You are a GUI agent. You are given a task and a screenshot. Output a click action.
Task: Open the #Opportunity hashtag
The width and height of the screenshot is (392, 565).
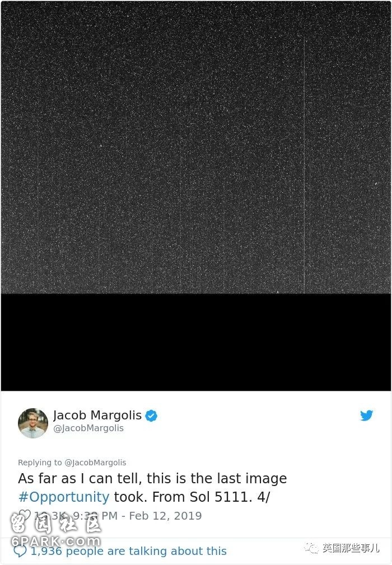64,497
